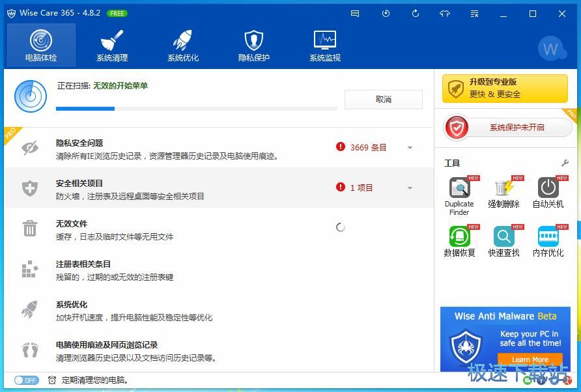Click the 安全相关项目 shield plus icon

click(30, 188)
